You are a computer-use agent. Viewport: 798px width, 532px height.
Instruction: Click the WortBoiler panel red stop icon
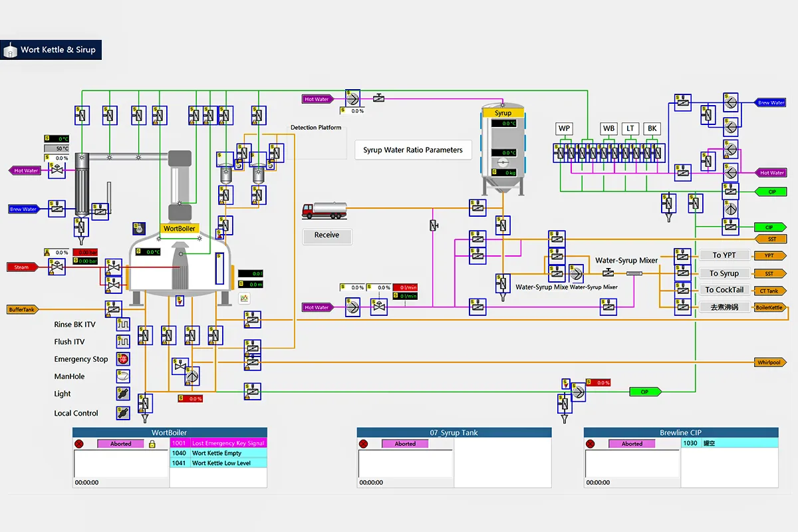point(79,444)
